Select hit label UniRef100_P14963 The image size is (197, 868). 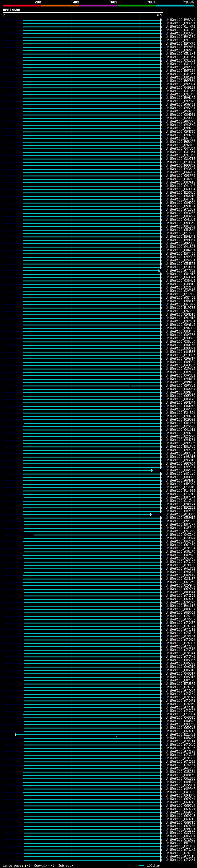[x=180, y=491]
